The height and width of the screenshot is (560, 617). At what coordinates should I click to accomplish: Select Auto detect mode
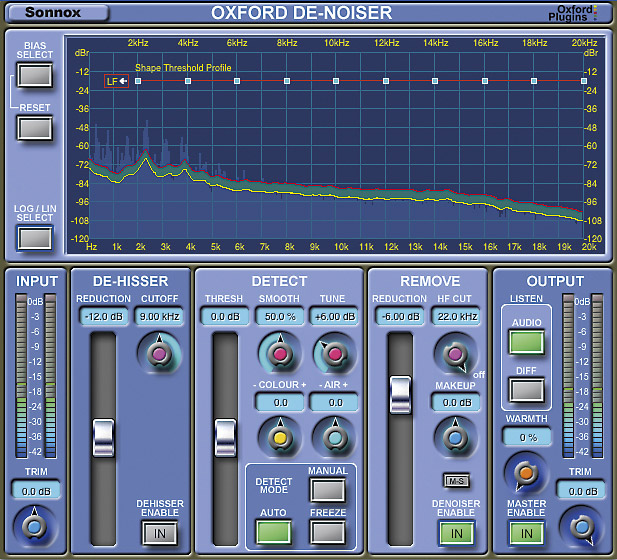[x=273, y=532]
